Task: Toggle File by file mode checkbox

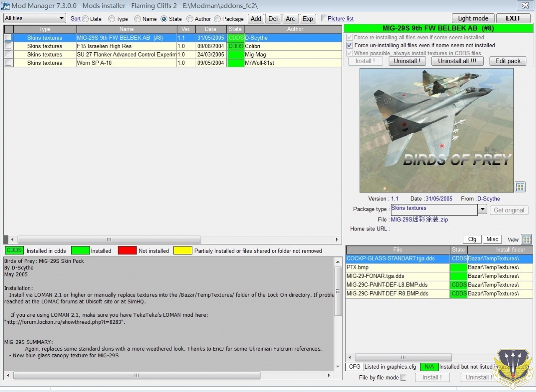Action: 403,377
